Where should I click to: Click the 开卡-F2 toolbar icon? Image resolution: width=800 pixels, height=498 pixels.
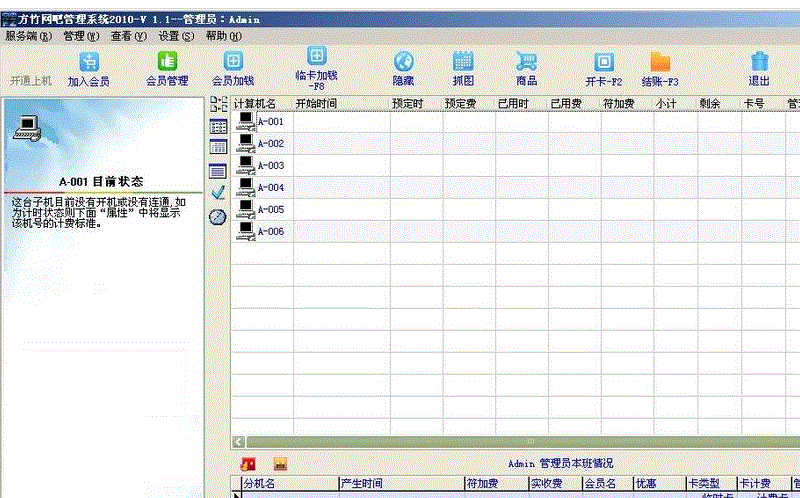click(x=603, y=62)
